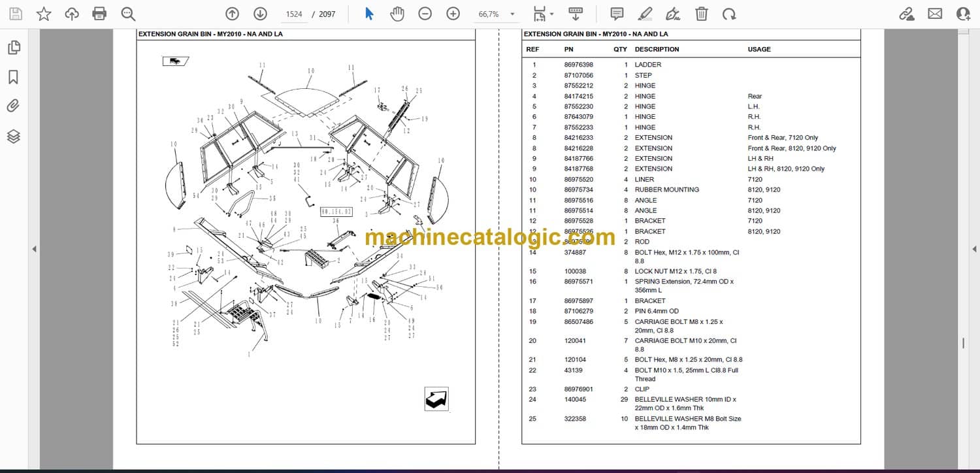
Task: Select part number 86975516
Action: 579,200
